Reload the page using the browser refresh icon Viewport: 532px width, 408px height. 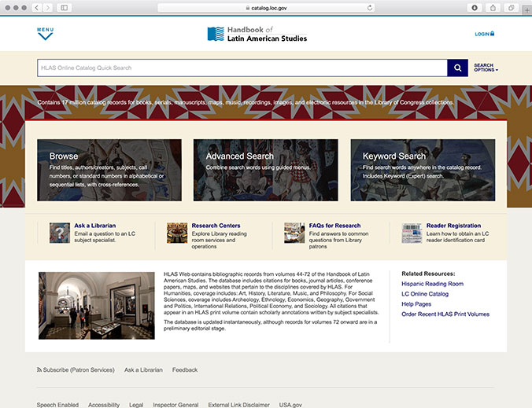(x=370, y=7)
